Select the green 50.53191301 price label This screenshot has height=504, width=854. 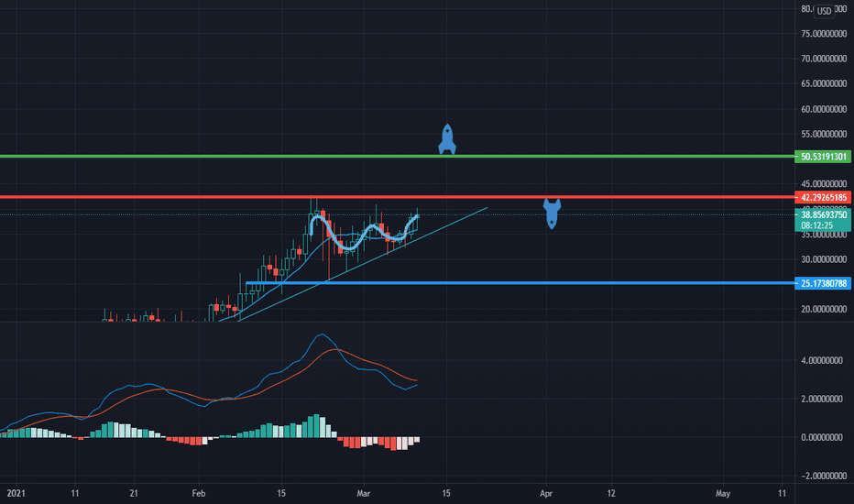tap(823, 157)
